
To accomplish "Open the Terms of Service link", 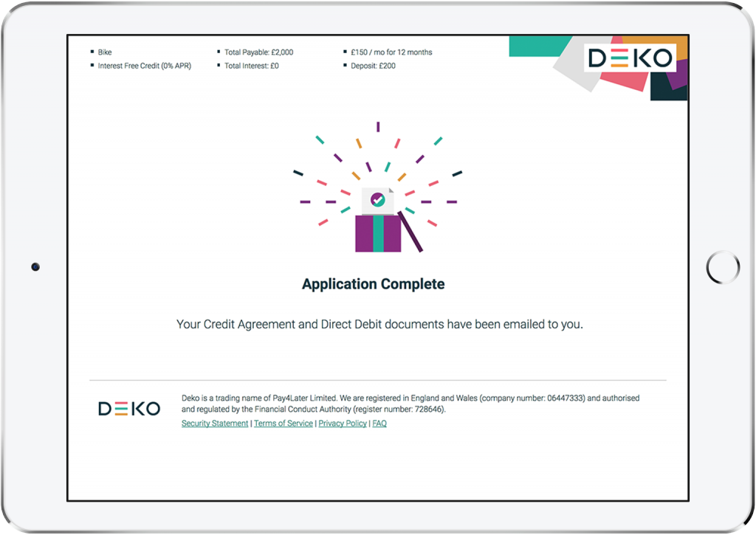I will [x=283, y=424].
